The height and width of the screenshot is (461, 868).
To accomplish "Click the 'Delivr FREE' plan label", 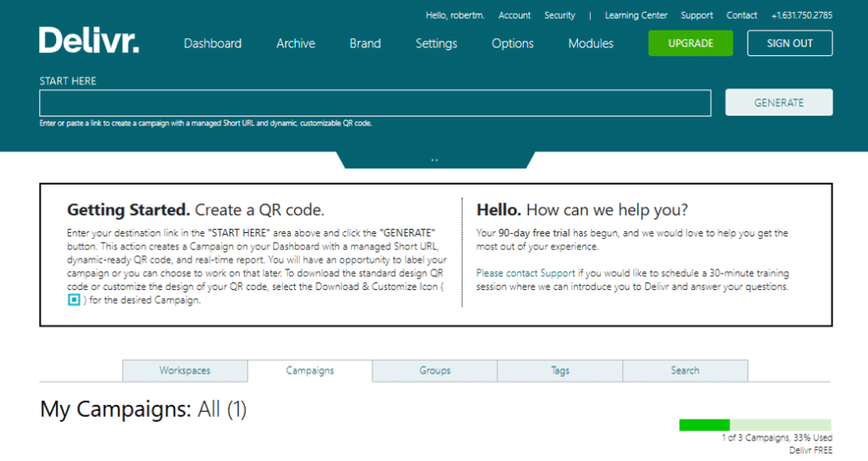I will coord(810,451).
